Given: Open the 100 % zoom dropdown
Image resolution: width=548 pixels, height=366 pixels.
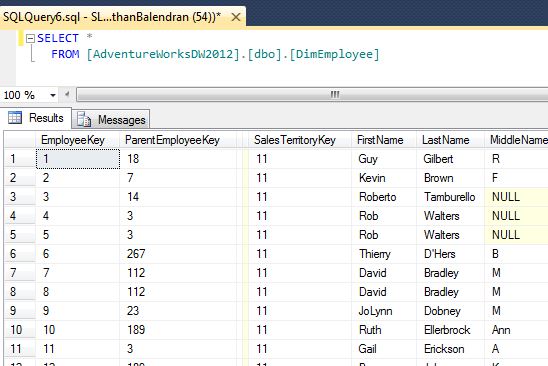Looking at the screenshot, I should (x=53, y=95).
